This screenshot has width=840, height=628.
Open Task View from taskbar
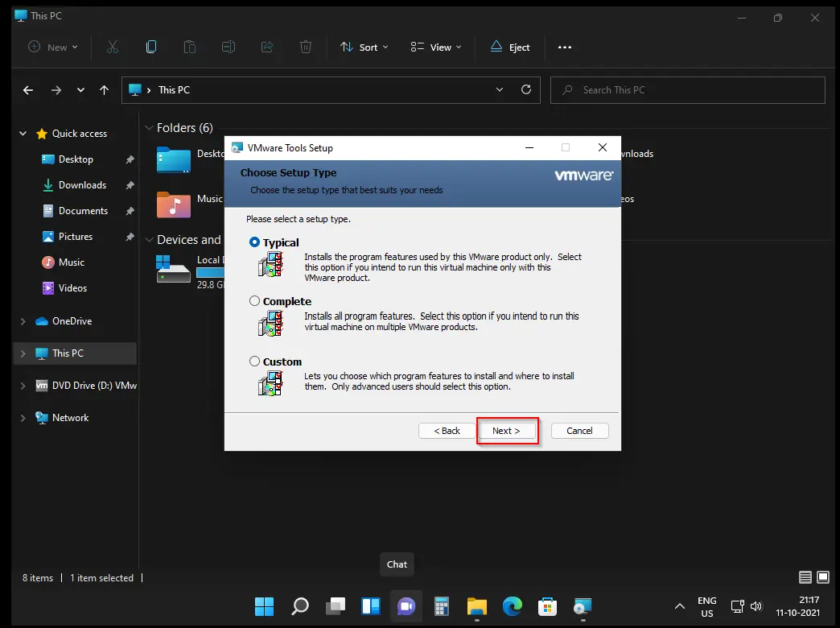click(336, 606)
